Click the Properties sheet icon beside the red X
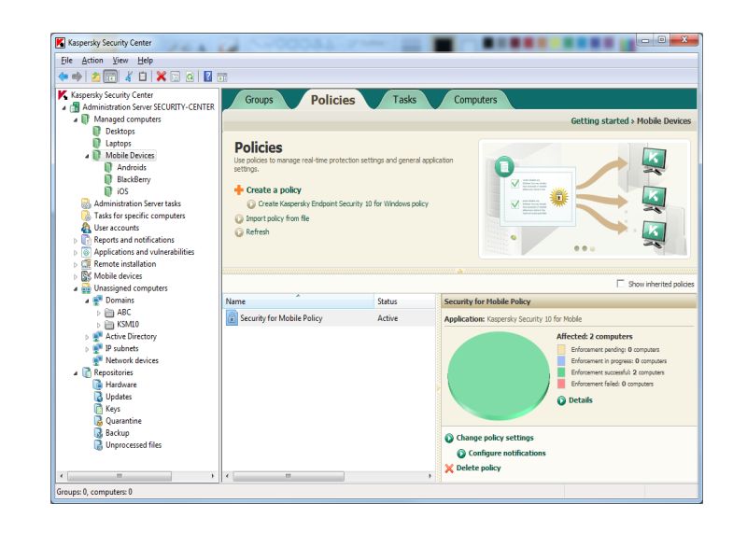747x560 pixels. pyautogui.click(x=176, y=77)
